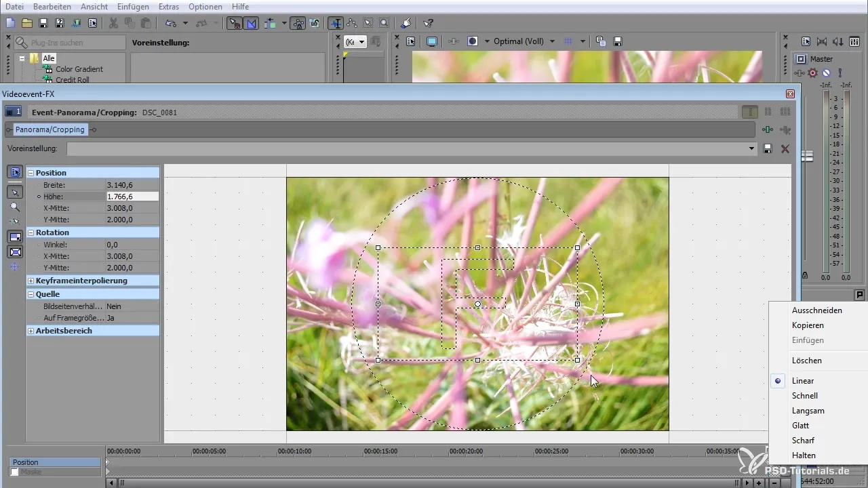The height and width of the screenshot is (488, 868).
Task: Open preview quality Optimal (Voll) dropdown
Action: pyautogui.click(x=524, y=41)
